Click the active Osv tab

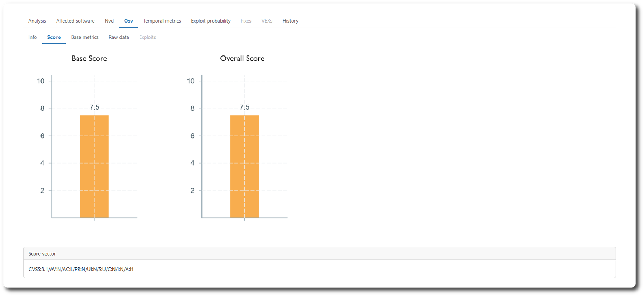[128, 21]
